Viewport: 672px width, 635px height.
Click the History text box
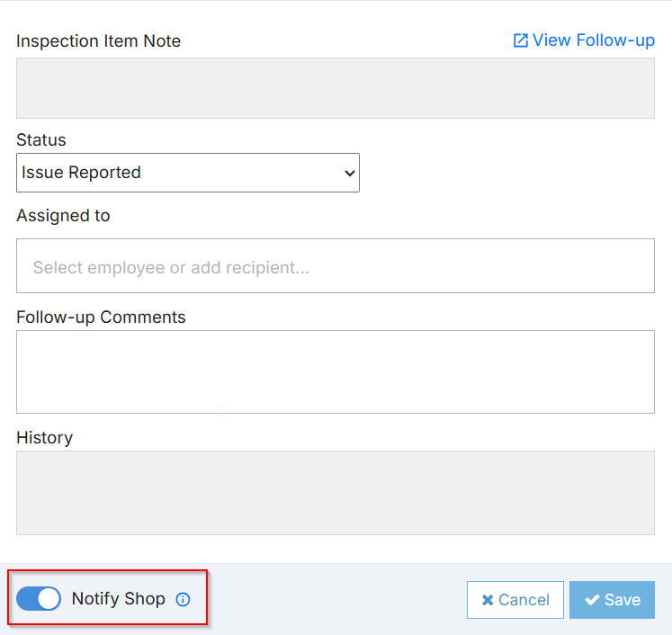(335, 492)
